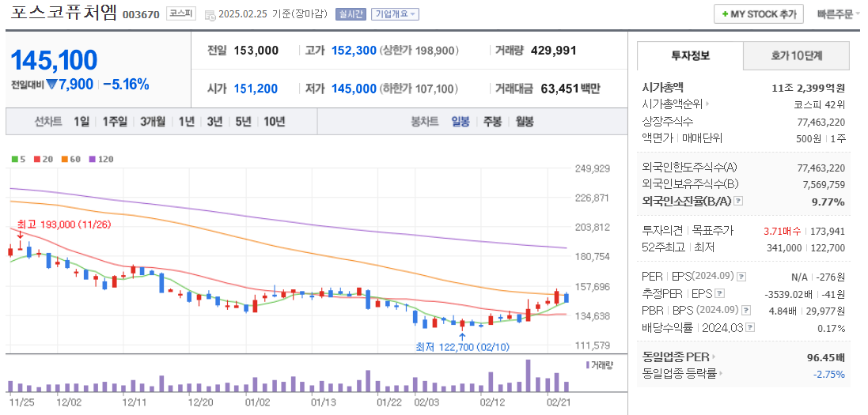Expand 동일업종 PER arrow link
This screenshot has width=868, height=415.
[x=714, y=357]
